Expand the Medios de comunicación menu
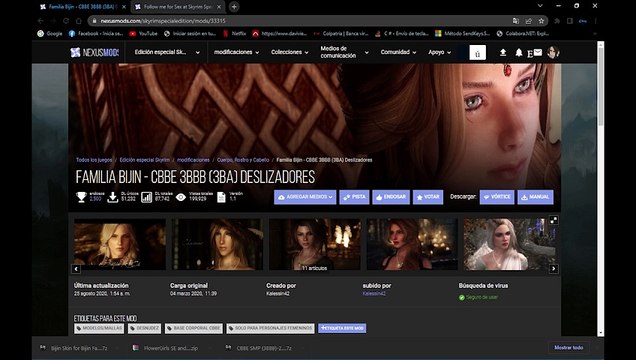Image resolution: width=636 pixels, height=360 pixels. (x=344, y=52)
